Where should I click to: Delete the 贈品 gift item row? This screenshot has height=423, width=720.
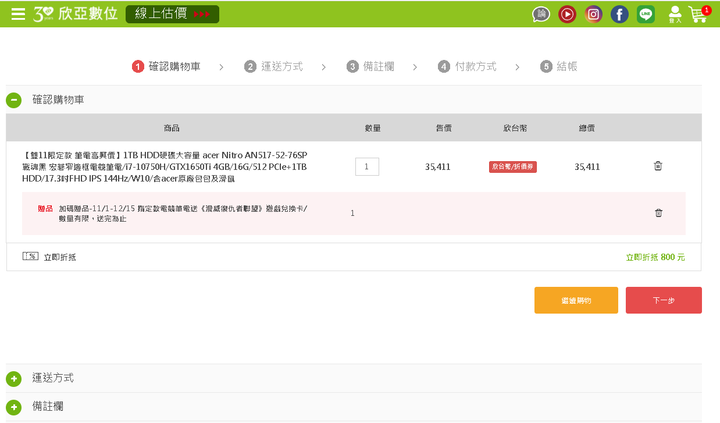click(658, 213)
